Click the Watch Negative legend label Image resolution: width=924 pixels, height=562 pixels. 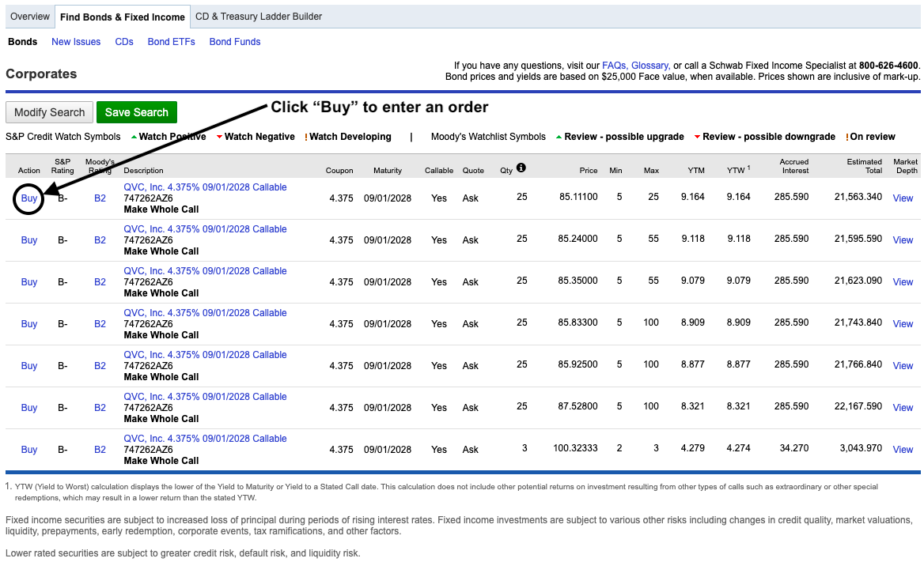point(259,137)
